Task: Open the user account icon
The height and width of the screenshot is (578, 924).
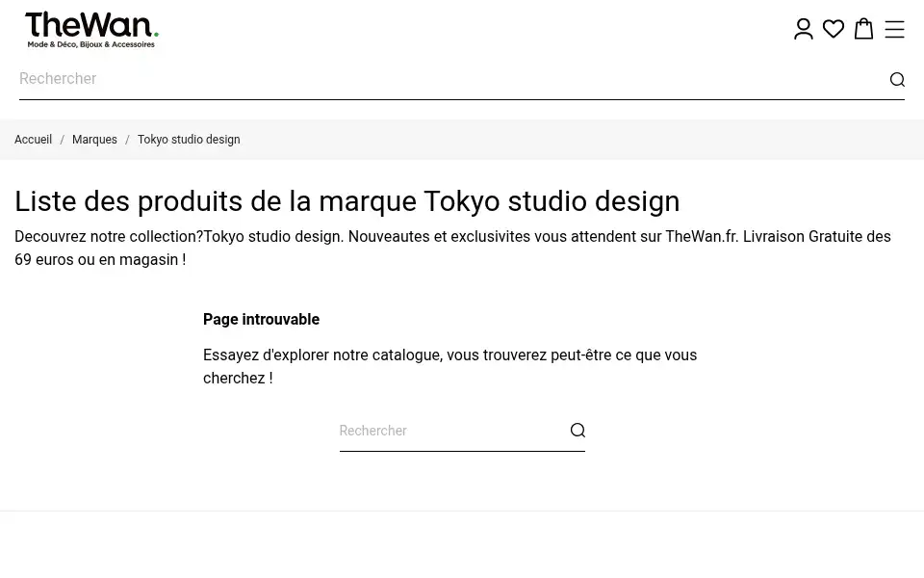Action: pos(803,29)
